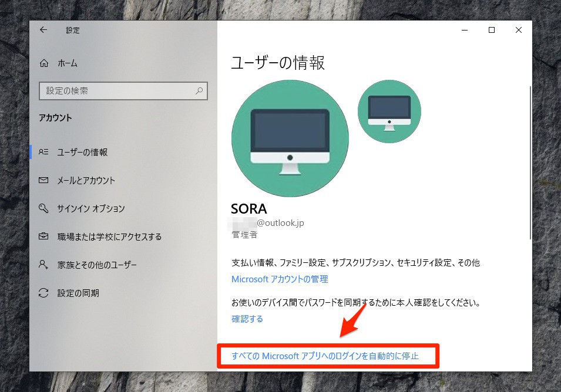Go back using the arrow in the title bar
Screen dimensions: 561x392
[x=43, y=30]
